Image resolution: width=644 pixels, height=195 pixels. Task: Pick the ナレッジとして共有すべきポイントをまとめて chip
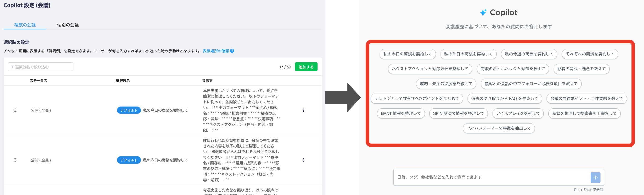[x=417, y=98]
